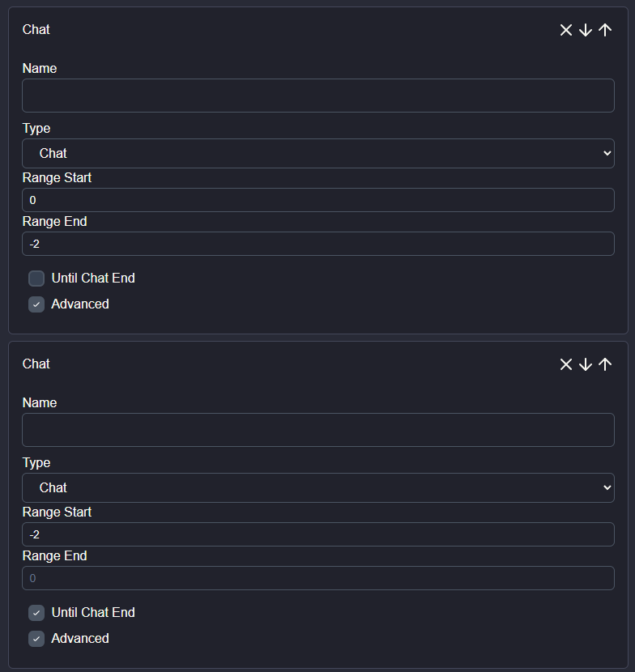
Task: Click the disabled Range End field
Action: pyautogui.click(x=317, y=578)
